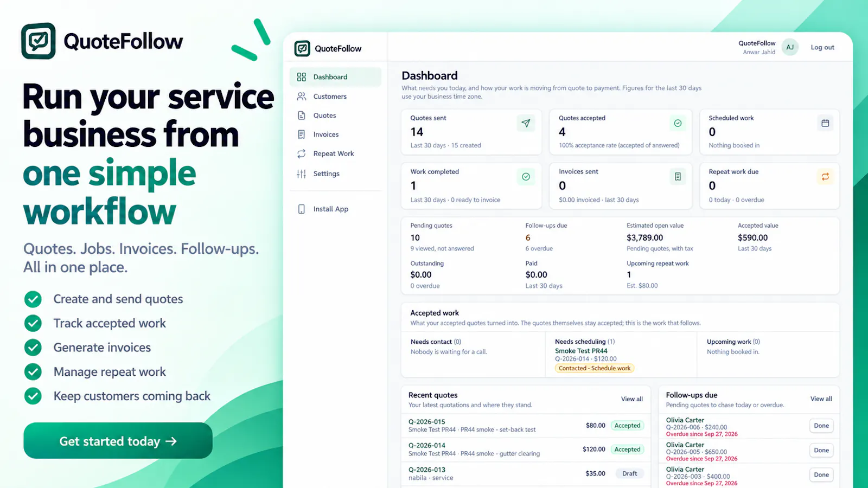868x488 pixels.
Task: Click the Settings sliders icon
Action: 302,174
